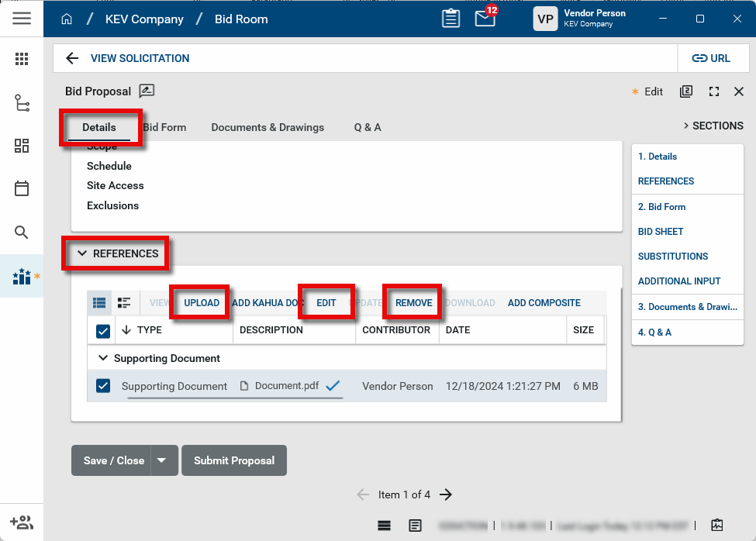Open the mail inbox with 12 notifications
756x541 pixels.
[x=485, y=19]
